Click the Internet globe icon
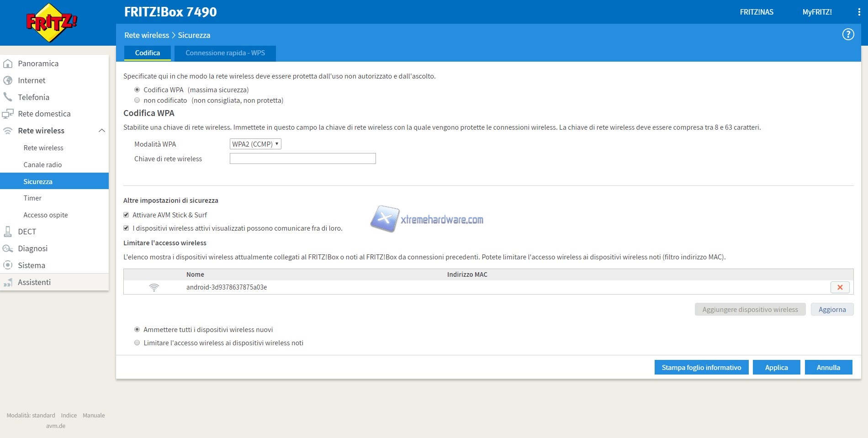The width and height of the screenshot is (868, 438). point(8,81)
